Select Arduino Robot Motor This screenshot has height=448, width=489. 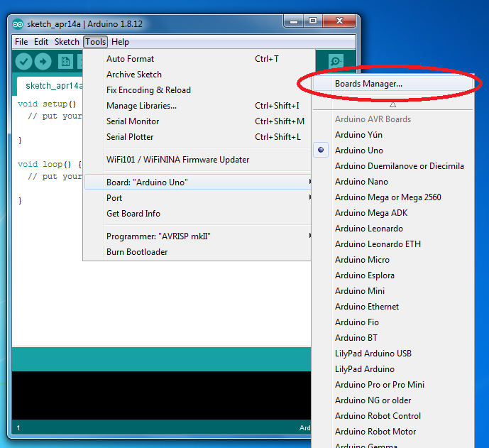coord(392,431)
